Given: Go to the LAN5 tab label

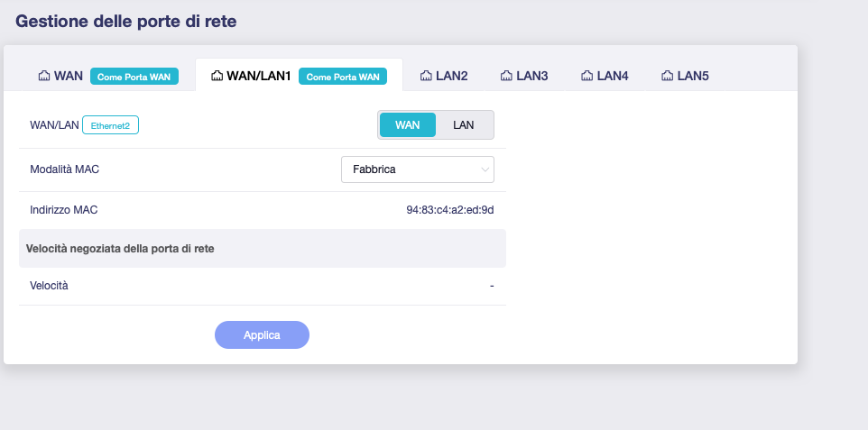Looking at the screenshot, I should pos(693,76).
